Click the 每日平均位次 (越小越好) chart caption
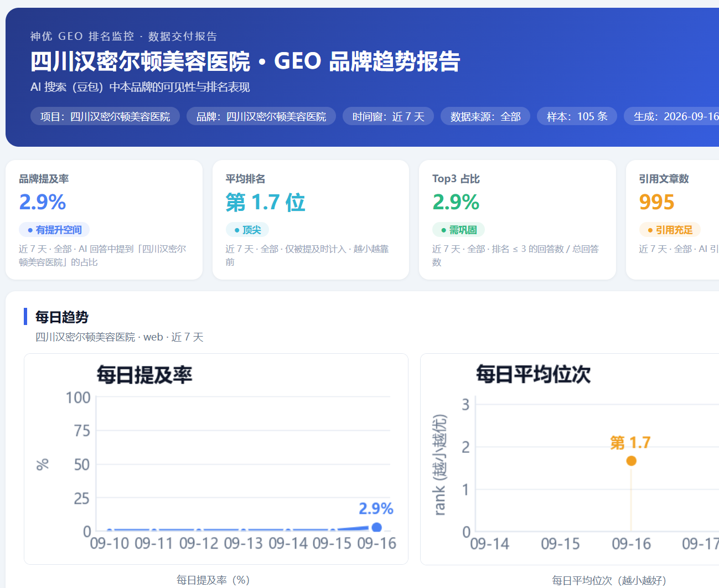 pyautogui.click(x=609, y=580)
